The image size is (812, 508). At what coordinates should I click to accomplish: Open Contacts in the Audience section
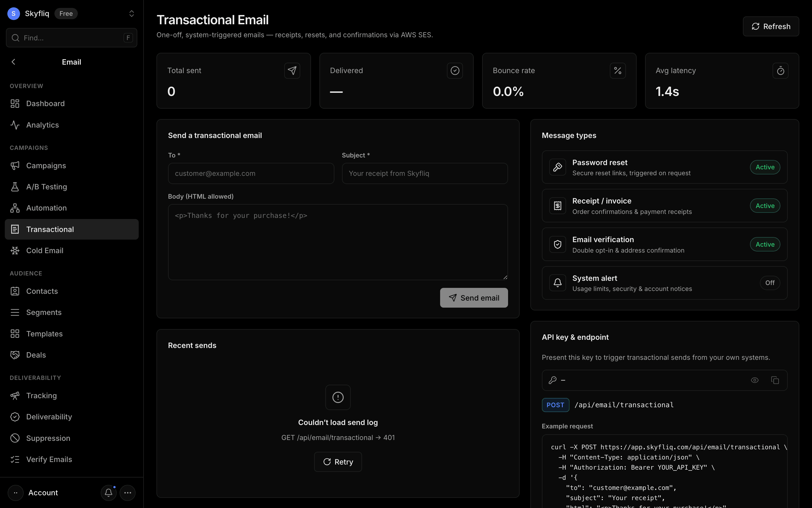(71, 291)
